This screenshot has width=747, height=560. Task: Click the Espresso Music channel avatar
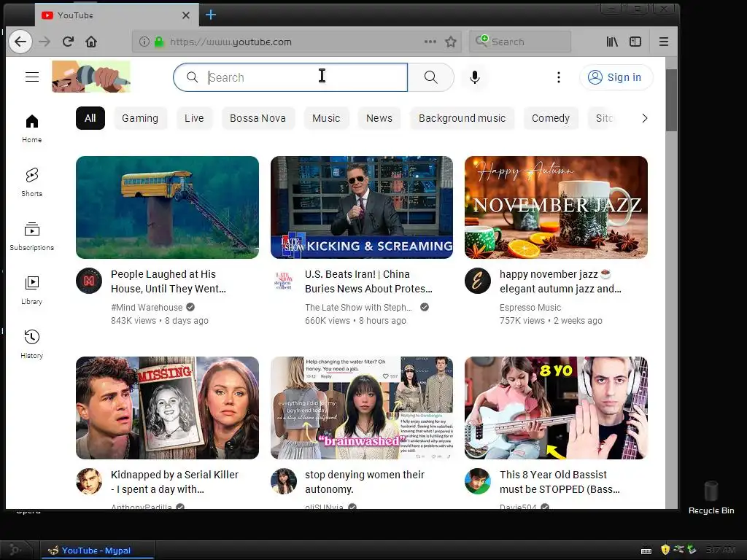[x=478, y=281]
